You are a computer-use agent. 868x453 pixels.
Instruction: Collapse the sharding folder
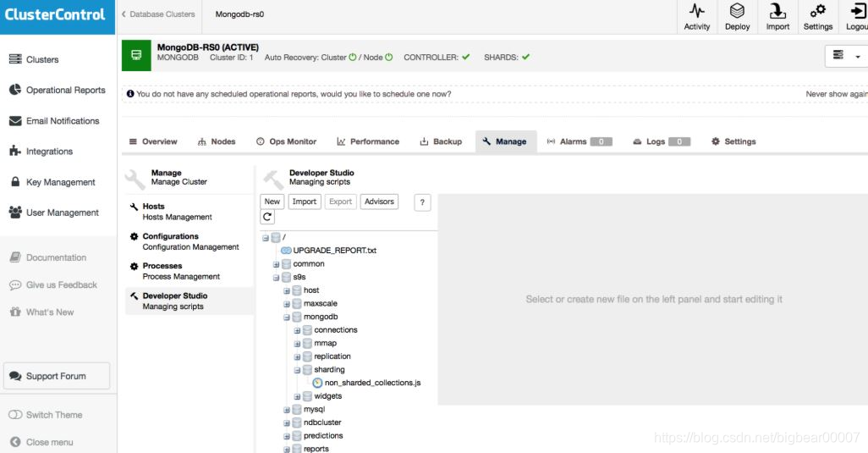(x=297, y=371)
